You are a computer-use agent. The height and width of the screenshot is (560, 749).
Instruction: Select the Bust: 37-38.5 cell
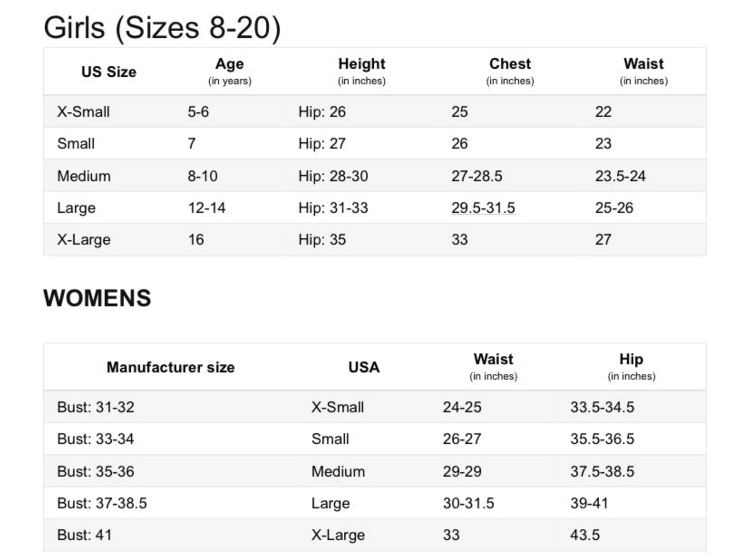[102, 504]
